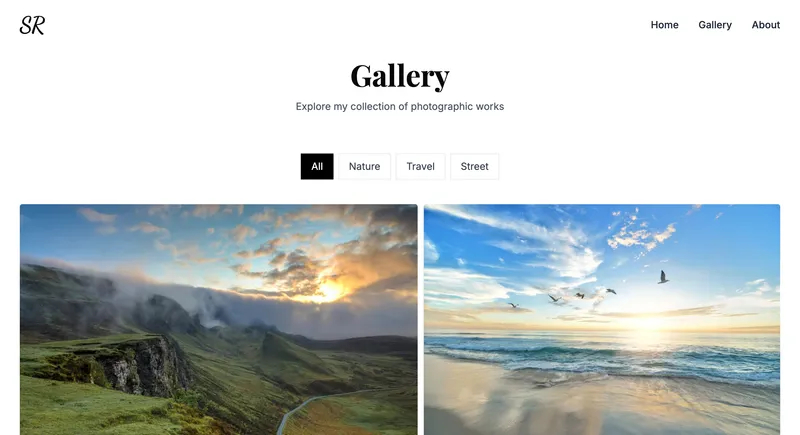Click the SR script logo
Viewport: 800px width, 435px height.
click(32, 25)
